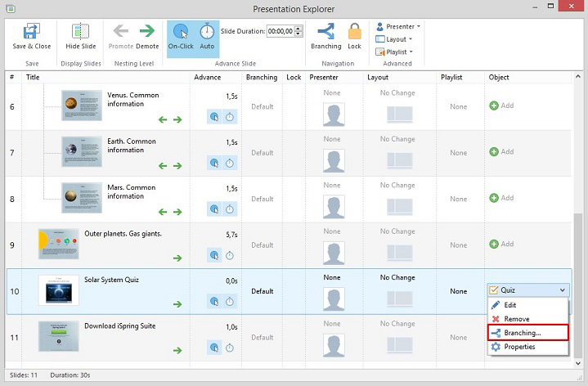Toggle Auto advance in the toolbar
Image resolution: width=588 pixels, height=386 pixels.
pos(208,33)
